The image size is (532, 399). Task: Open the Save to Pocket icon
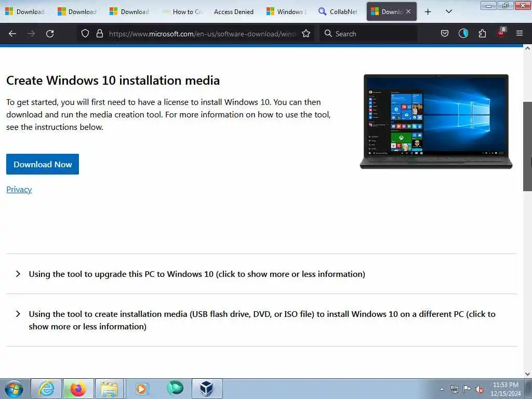point(445,33)
